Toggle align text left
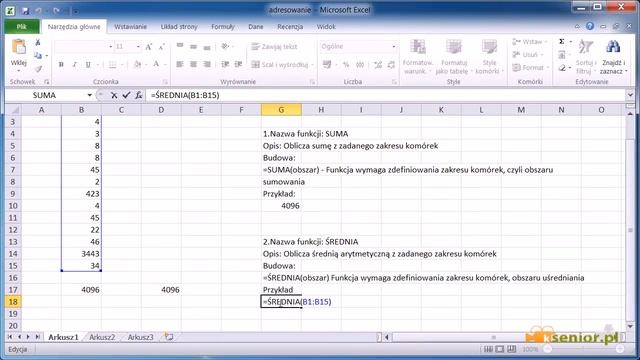The height and width of the screenshot is (360, 640). point(180,64)
